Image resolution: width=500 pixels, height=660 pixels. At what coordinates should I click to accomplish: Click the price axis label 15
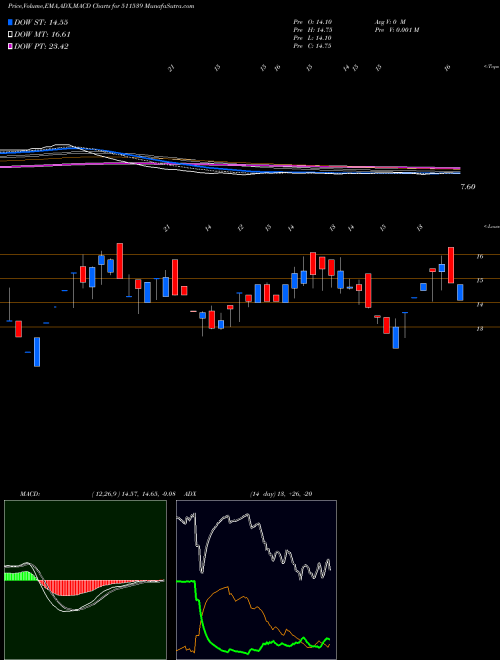pos(479,280)
